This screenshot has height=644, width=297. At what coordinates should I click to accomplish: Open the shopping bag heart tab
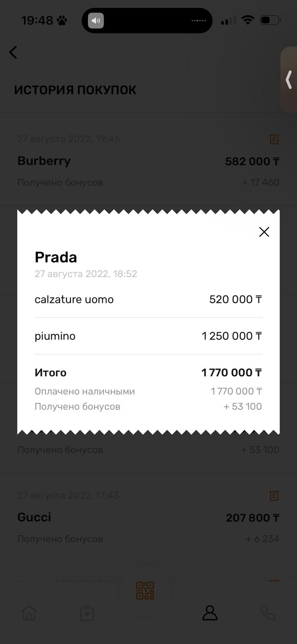click(x=87, y=613)
